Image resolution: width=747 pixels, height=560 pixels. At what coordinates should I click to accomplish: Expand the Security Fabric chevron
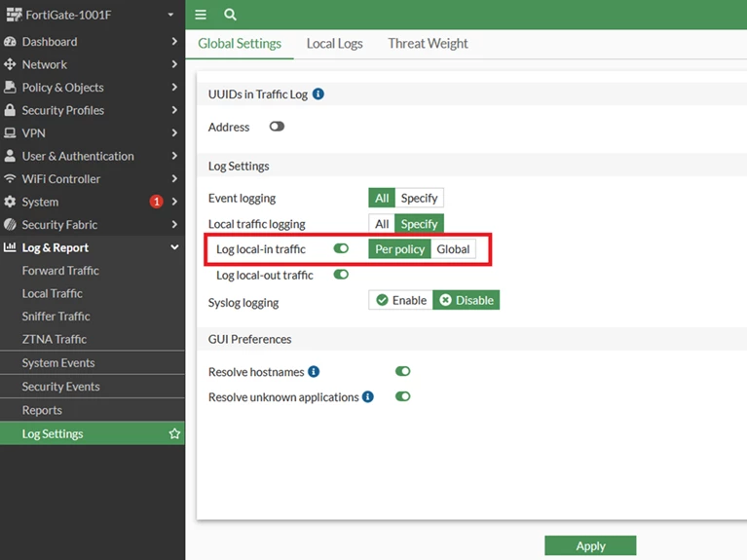174,224
